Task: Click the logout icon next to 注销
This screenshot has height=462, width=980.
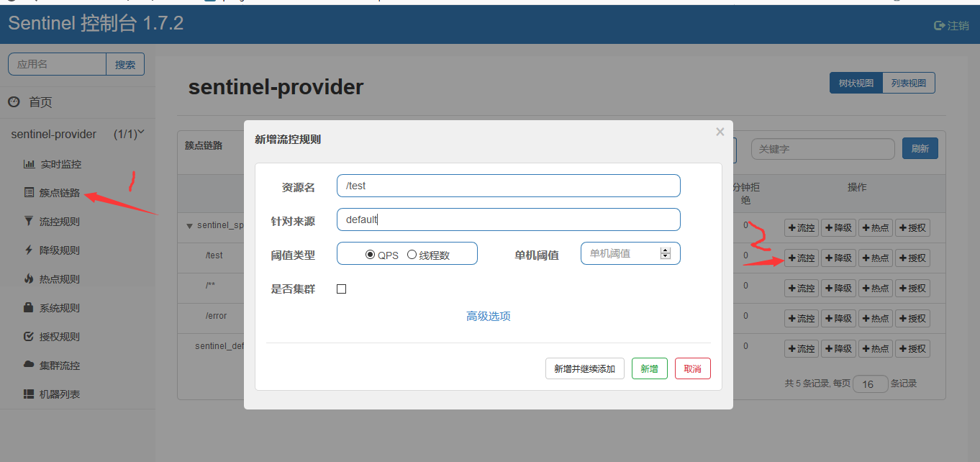Action: click(939, 25)
